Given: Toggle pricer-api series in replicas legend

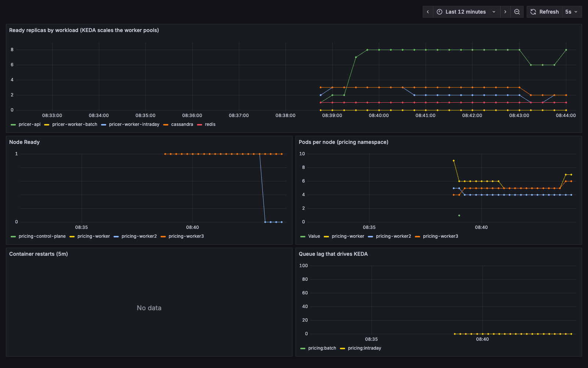Looking at the screenshot, I should coord(30,124).
